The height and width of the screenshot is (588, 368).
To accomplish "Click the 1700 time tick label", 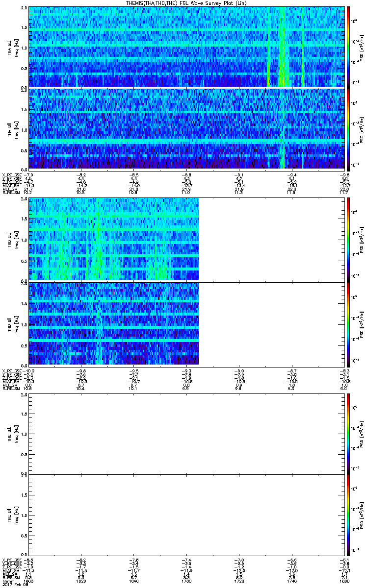I will click(x=186, y=582).
